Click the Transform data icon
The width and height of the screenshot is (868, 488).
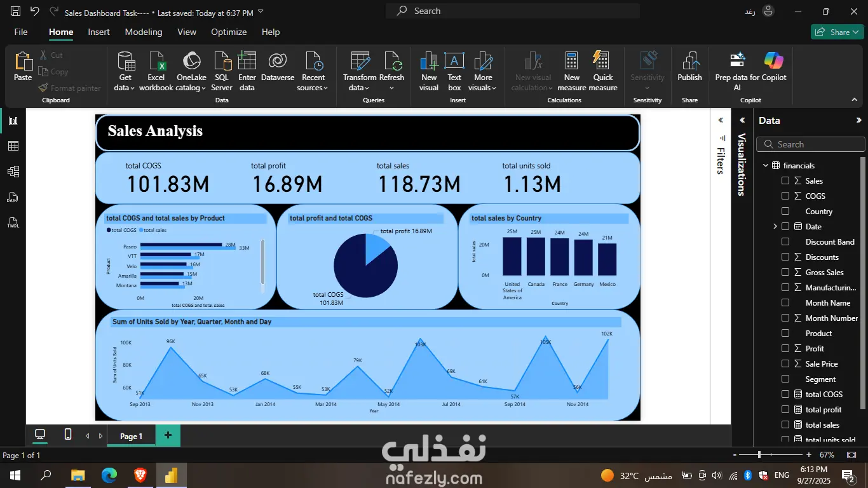(x=360, y=61)
